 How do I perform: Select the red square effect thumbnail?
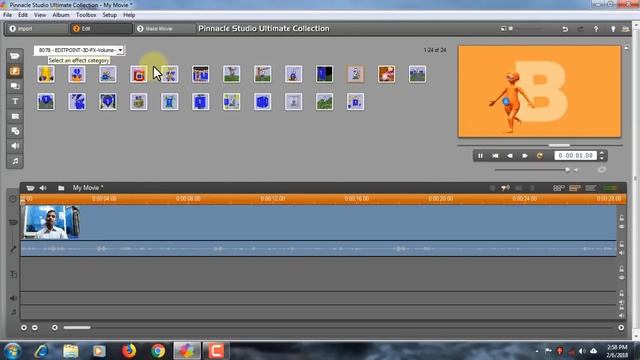[x=139, y=74]
